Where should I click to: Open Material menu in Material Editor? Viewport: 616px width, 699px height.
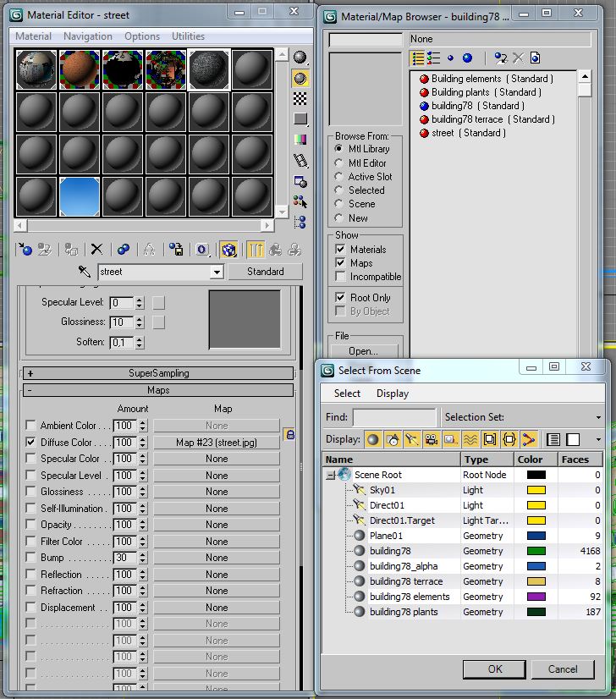point(34,36)
